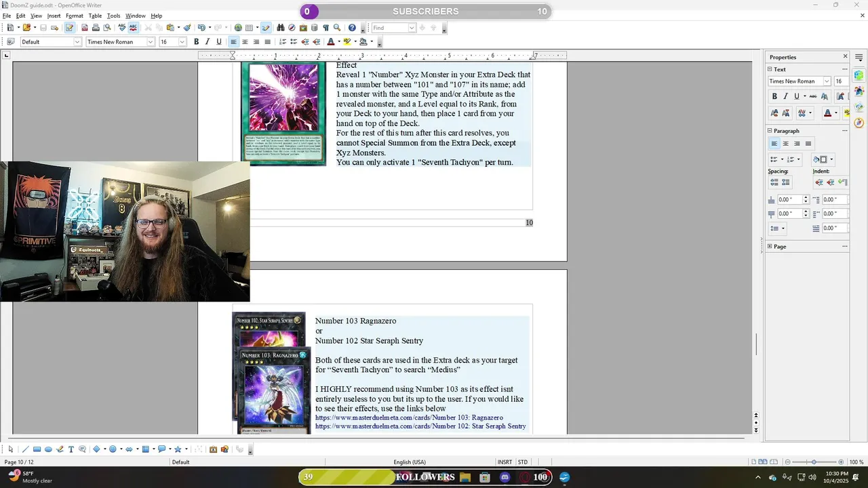
Task: Close the Properties sidebar panel
Action: (845, 57)
